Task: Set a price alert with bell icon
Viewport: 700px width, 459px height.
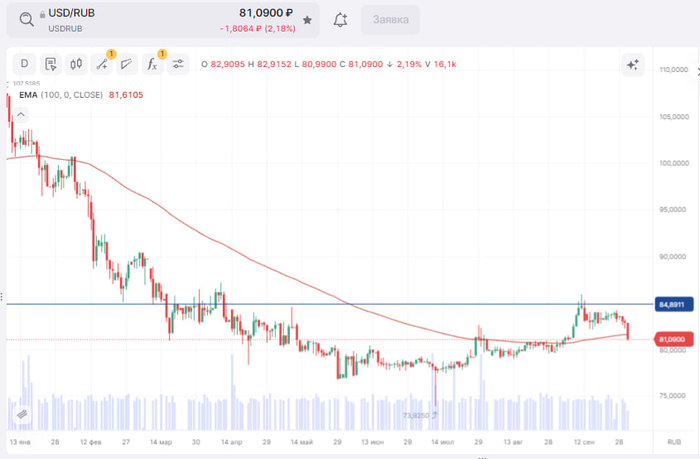Action: (340, 20)
